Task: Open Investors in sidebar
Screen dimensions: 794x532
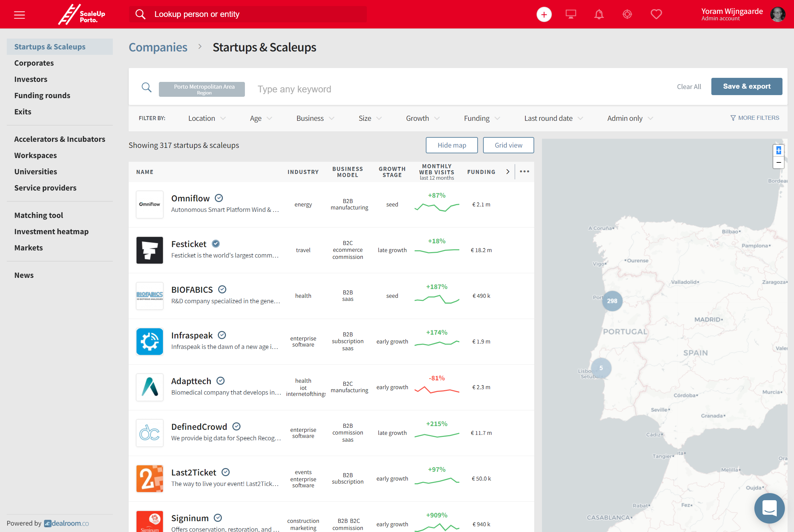Action: click(x=31, y=79)
